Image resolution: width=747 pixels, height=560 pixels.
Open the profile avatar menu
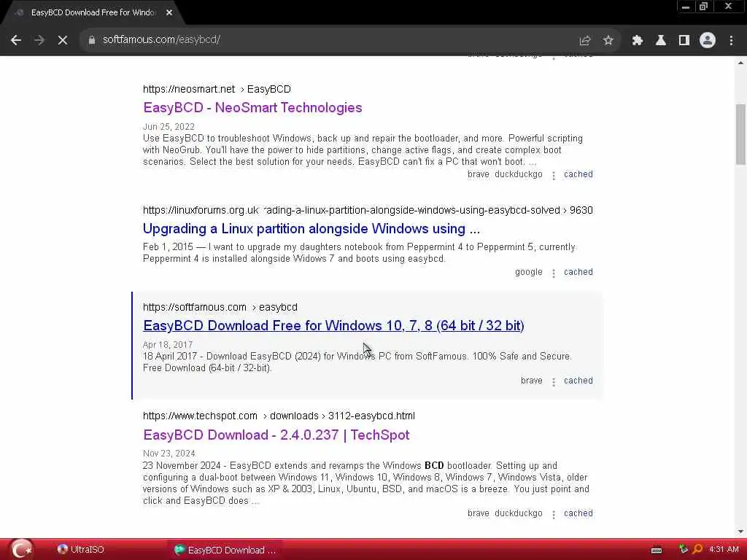(708, 41)
